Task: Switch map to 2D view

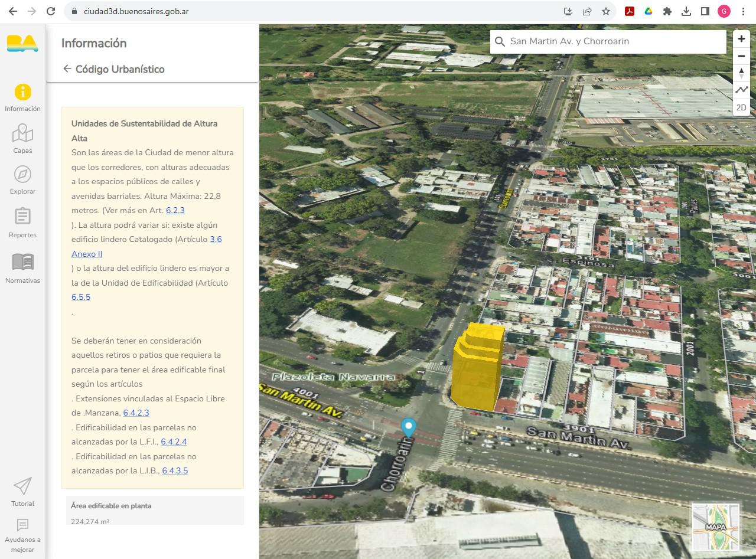Action: click(x=741, y=107)
